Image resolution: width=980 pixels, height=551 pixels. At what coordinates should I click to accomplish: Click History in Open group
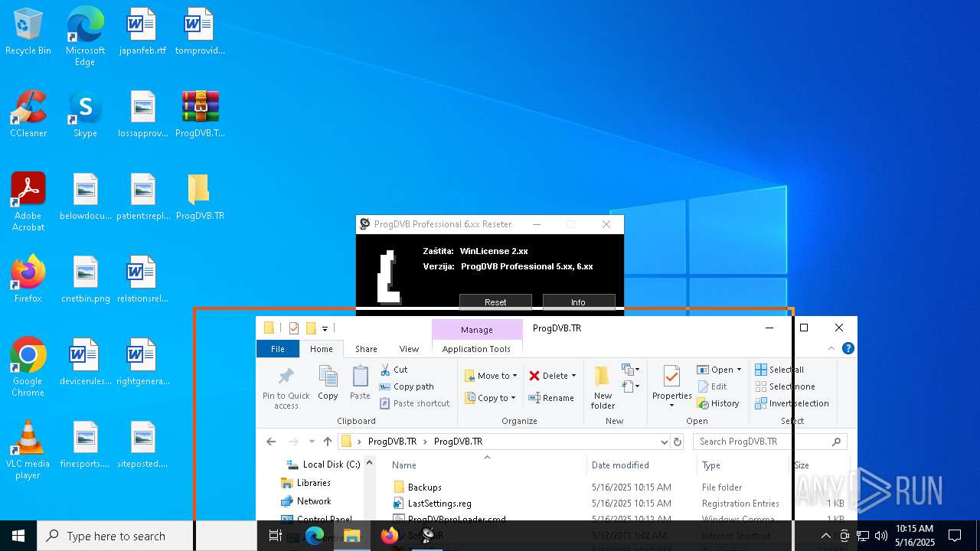point(718,403)
